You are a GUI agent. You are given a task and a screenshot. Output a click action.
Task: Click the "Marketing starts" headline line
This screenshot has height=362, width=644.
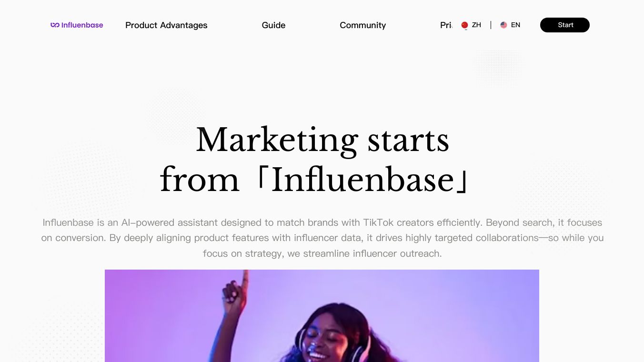(x=322, y=140)
